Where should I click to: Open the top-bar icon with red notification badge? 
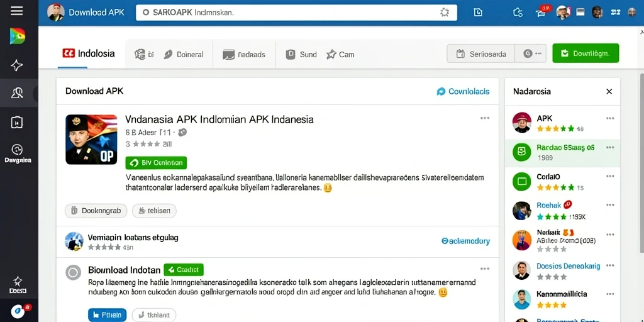coord(541,13)
